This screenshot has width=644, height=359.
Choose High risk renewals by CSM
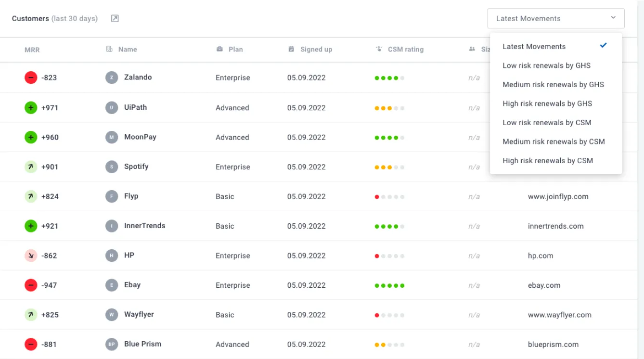pyautogui.click(x=556, y=161)
